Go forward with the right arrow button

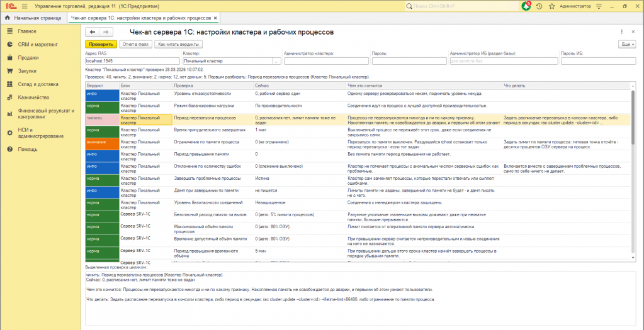(106, 32)
